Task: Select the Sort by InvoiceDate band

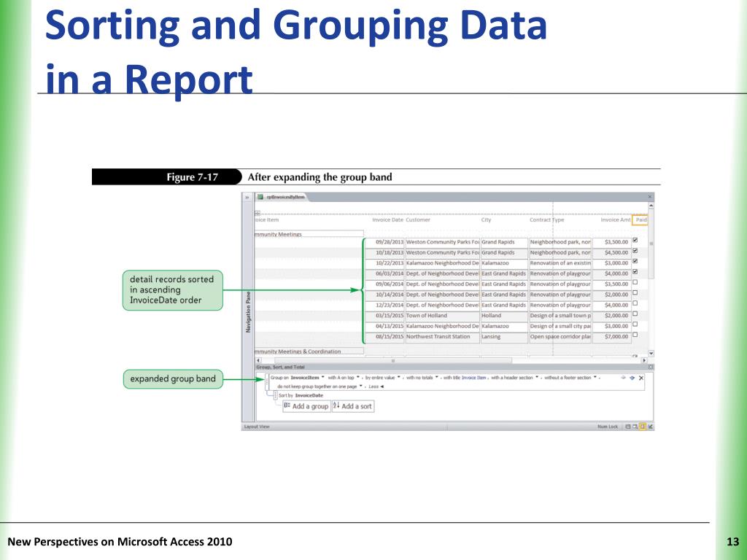Action: (x=301, y=396)
